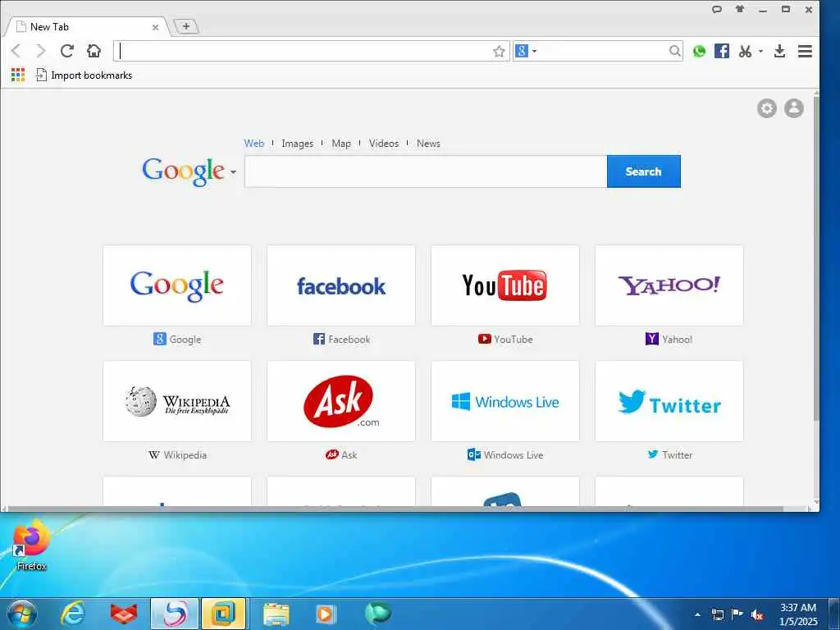
Task: Click the Action Center flag tray icon
Action: coord(737,614)
